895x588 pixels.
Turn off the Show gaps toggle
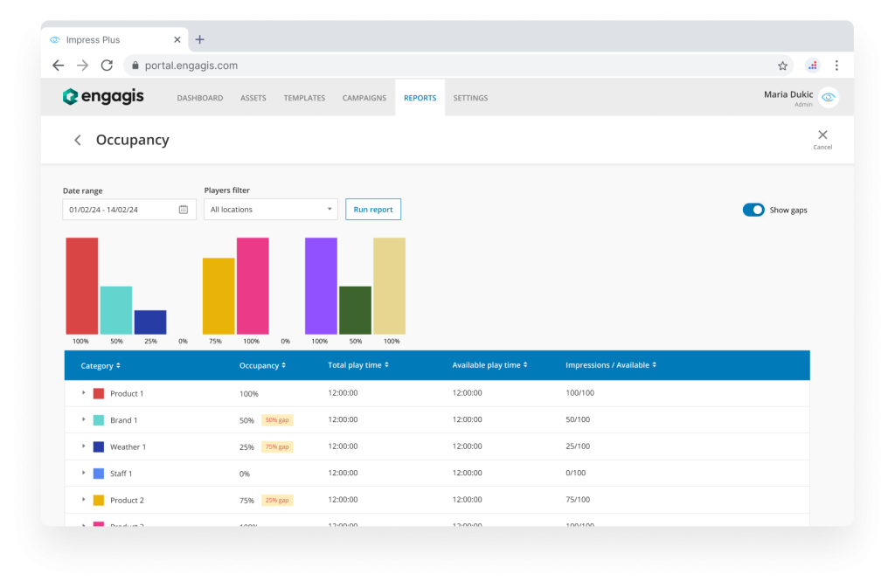[x=753, y=210]
